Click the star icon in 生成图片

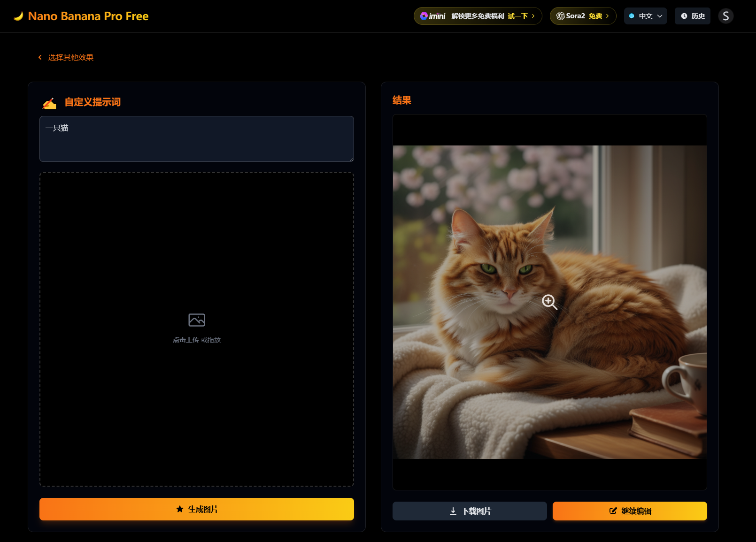click(x=180, y=509)
